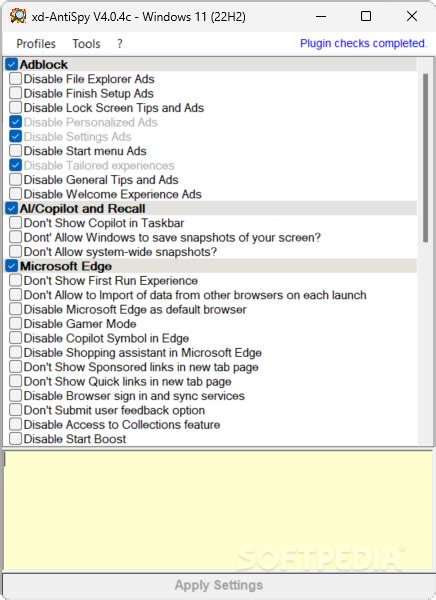Check Disable Microsoft Edge as default browser
The height and width of the screenshot is (600, 436).
coord(15,309)
